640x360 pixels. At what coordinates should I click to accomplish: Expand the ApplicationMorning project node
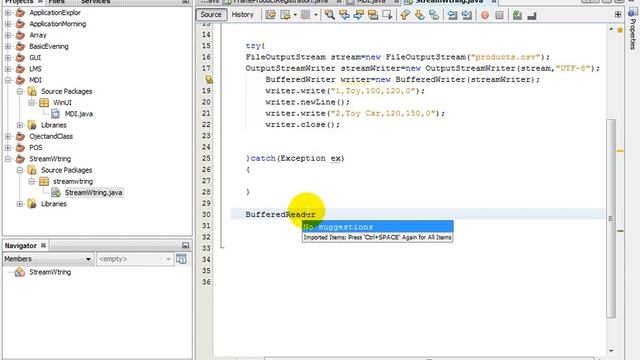[x=8, y=24]
